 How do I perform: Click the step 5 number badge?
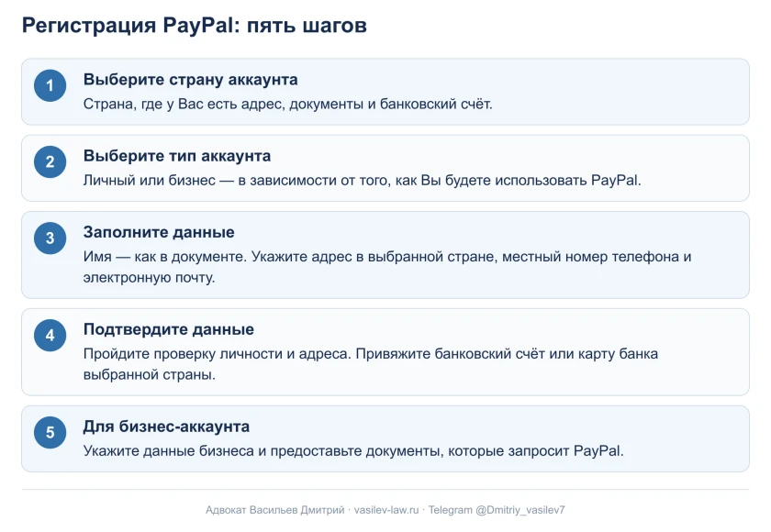coord(50,433)
